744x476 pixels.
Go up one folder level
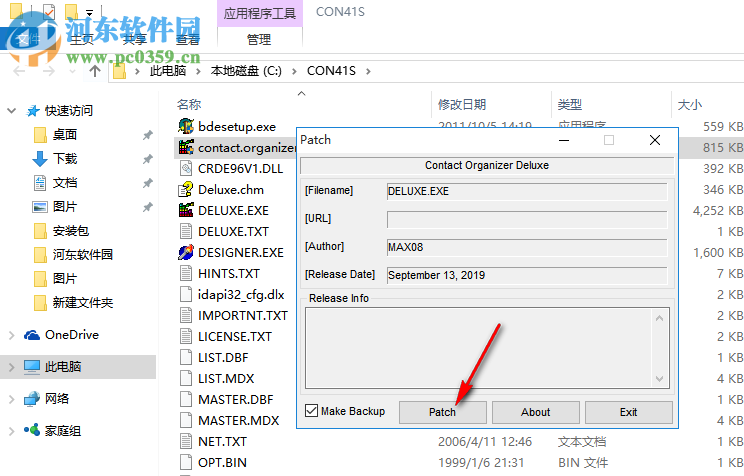tap(95, 71)
